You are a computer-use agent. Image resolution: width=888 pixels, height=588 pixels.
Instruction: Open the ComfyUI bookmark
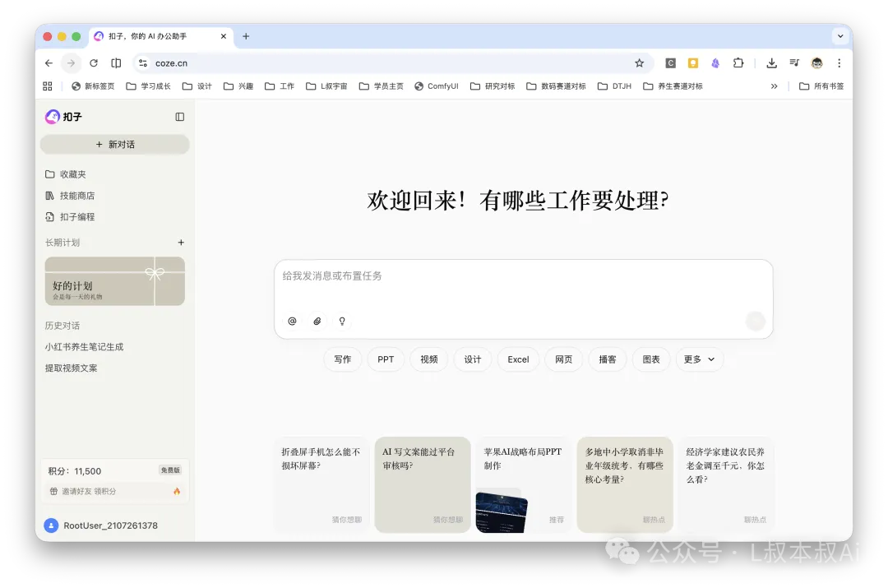click(x=436, y=86)
